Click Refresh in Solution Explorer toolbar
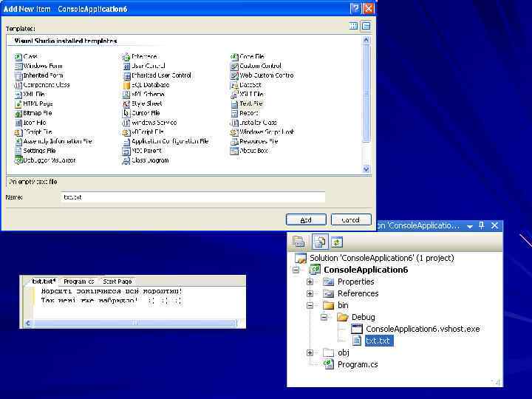 click(337, 242)
